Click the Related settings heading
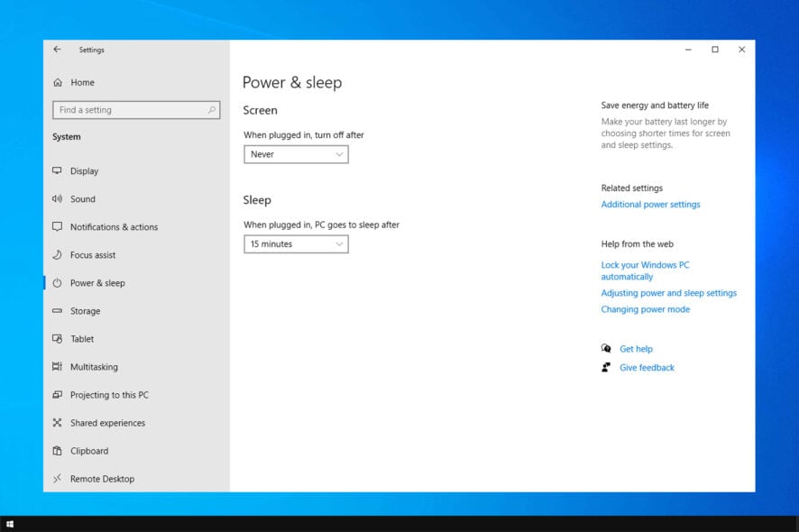Viewport: 799px width, 532px height. pyautogui.click(x=632, y=188)
